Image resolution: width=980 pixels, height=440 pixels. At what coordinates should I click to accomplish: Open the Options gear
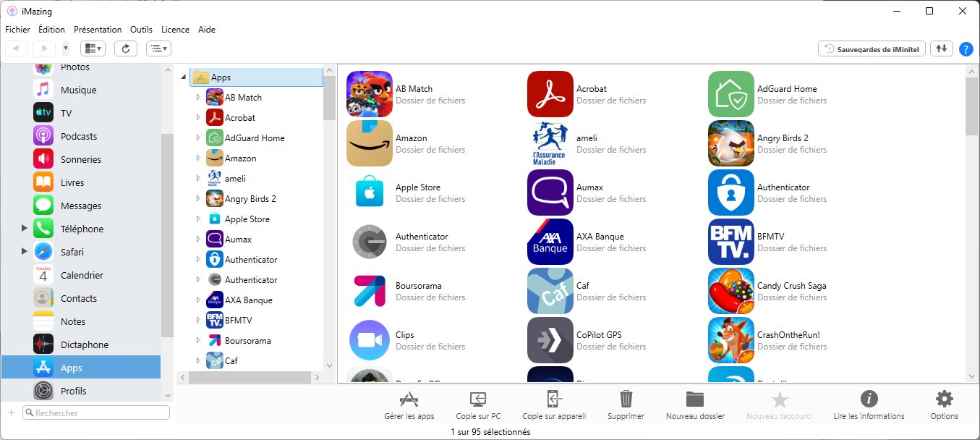944,399
